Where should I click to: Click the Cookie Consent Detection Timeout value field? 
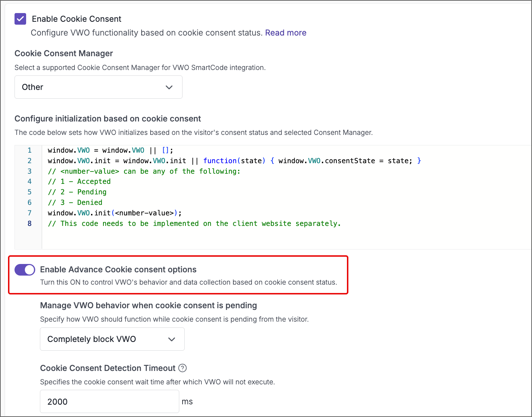[109, 401]
